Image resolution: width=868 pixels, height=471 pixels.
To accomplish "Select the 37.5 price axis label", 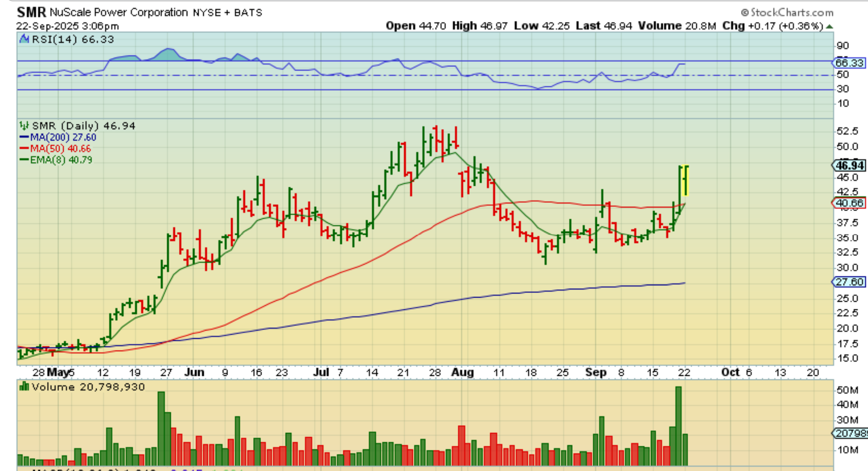I will (x=847, y=223).
